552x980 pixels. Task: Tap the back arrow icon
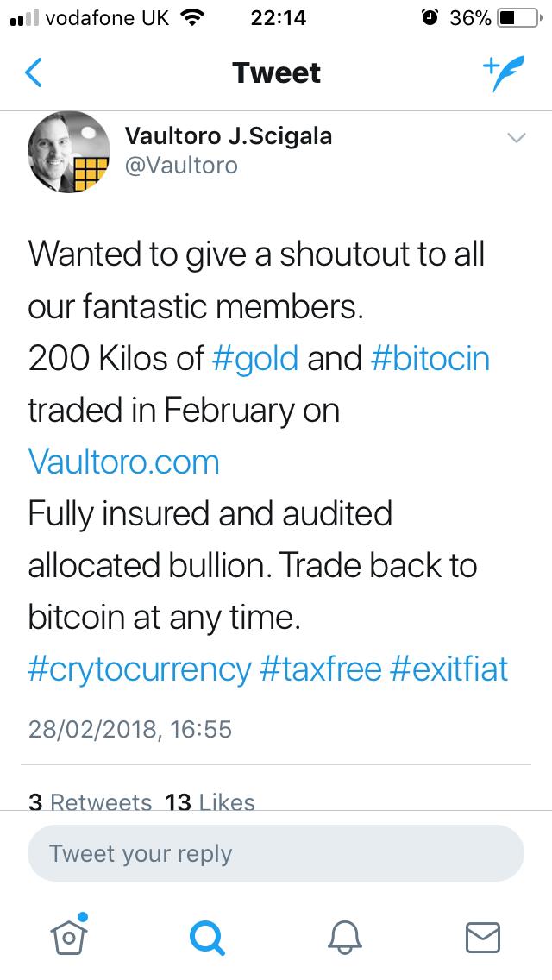(34, 73)
